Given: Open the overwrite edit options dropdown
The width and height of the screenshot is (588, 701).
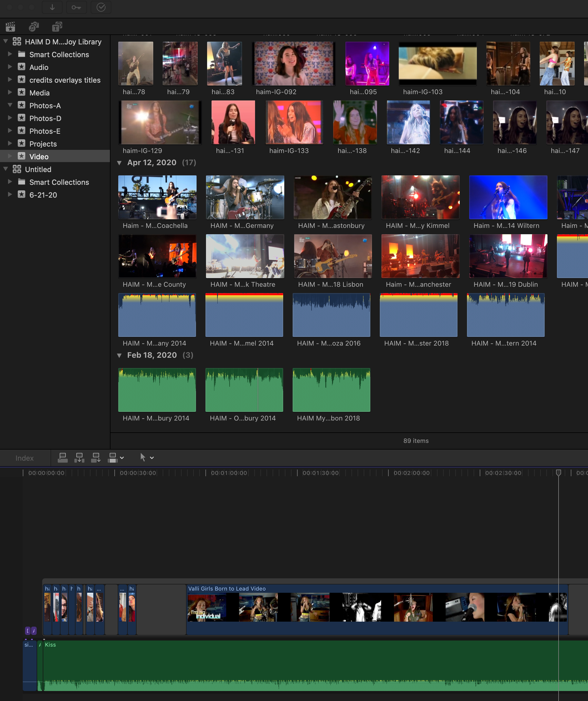Looking at the screenshot, I should click(122, 458).
